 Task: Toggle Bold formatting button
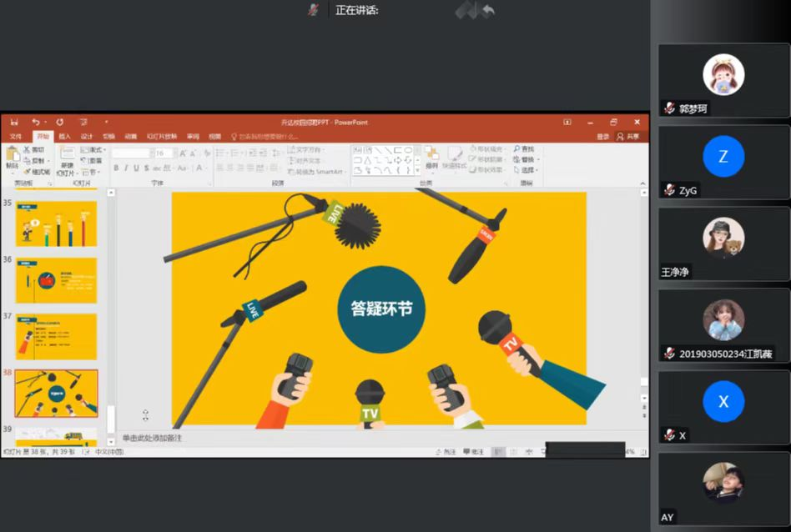pyautogui.click(x=115, y=168)
